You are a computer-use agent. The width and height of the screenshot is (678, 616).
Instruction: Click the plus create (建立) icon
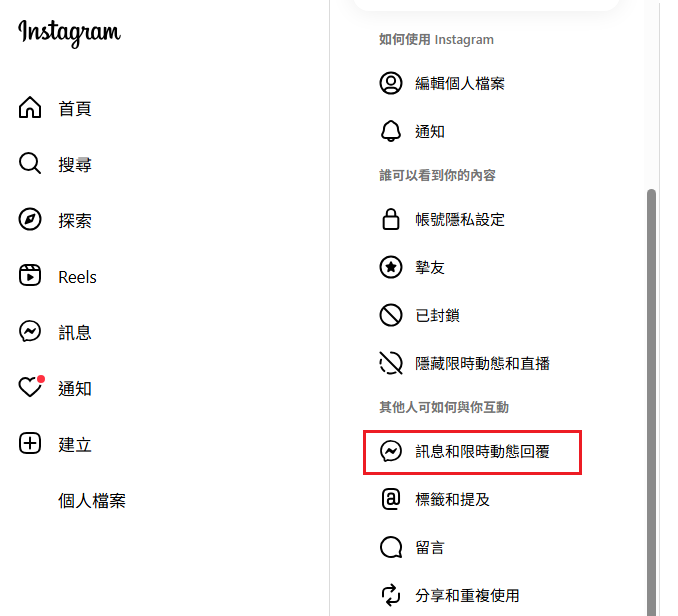click(30, 444)
